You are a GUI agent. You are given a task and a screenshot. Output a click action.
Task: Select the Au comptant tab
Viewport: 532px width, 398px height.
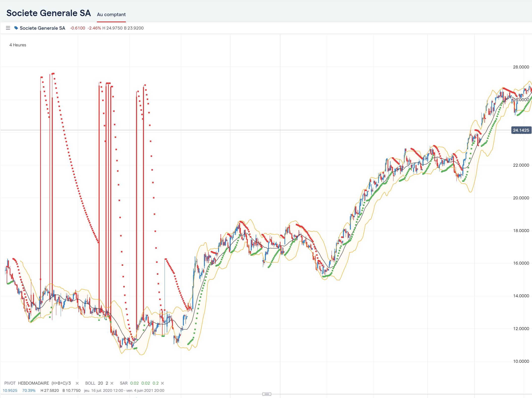111,15
